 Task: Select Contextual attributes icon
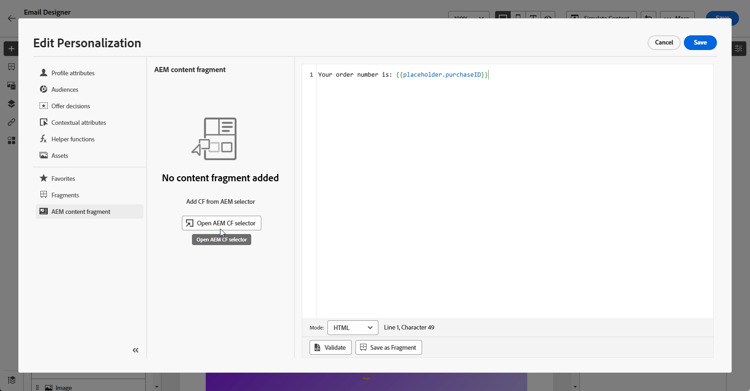point(44,123)
